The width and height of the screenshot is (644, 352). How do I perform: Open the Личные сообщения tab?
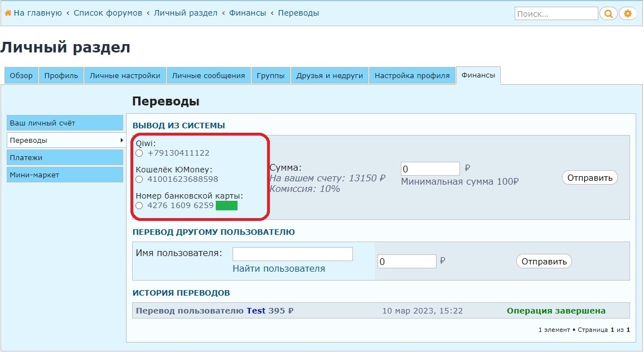pos(208,76)
